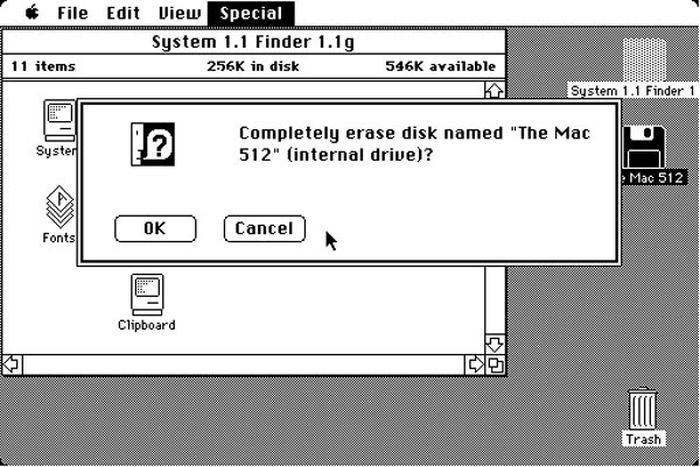Open the Edit menu
The height and width of the screenshot is (467, 700).
(x=123, y=13)
